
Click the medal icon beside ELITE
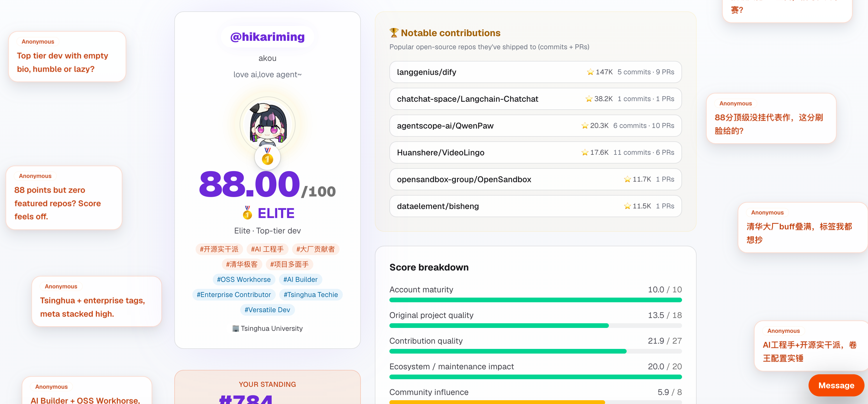(247, 213)
